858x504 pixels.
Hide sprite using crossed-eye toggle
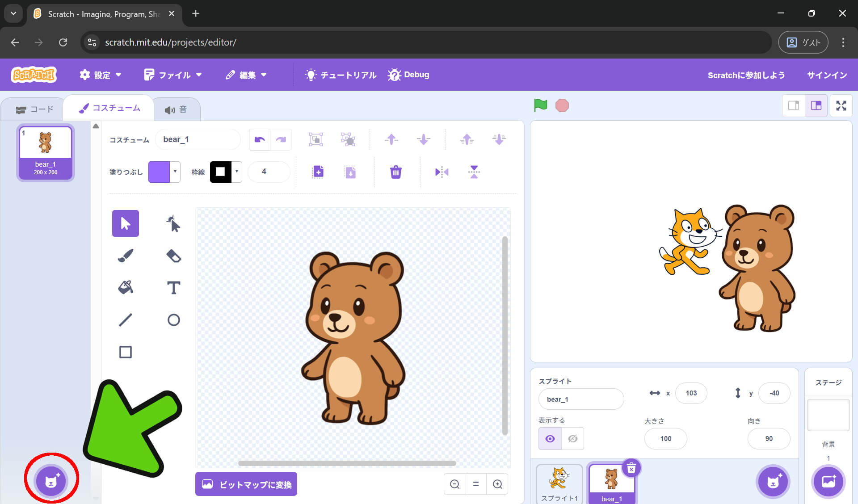tap(572, 439)
